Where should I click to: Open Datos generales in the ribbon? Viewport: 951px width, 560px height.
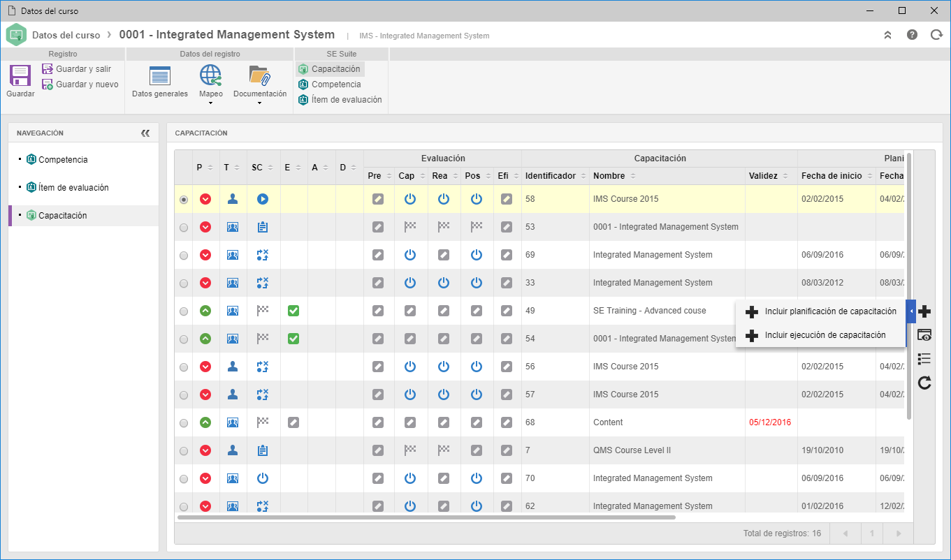(x=160, y=81)
